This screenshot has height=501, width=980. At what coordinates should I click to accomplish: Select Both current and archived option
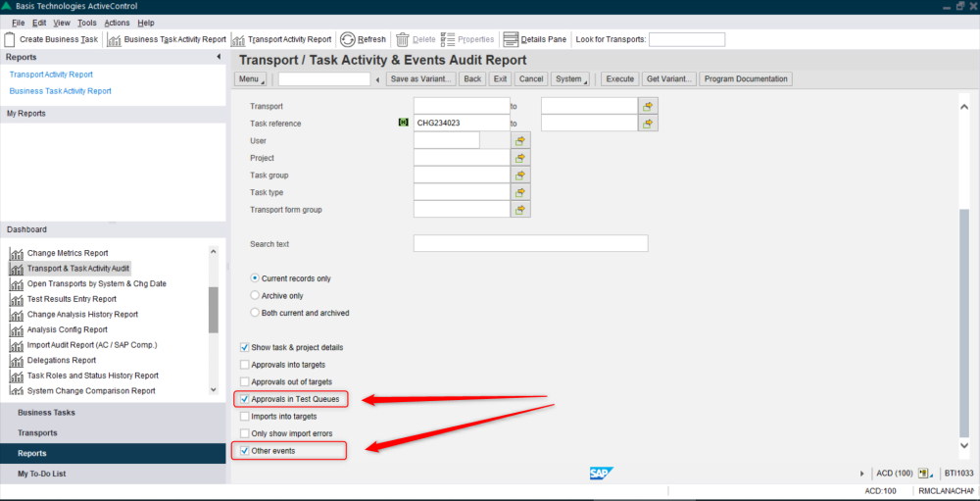[255, 312]
